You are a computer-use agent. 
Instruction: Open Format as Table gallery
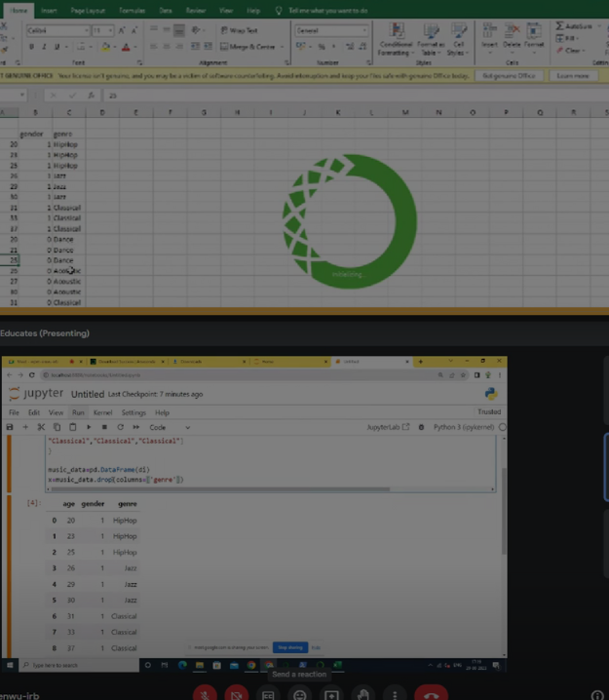coord(431,39)
